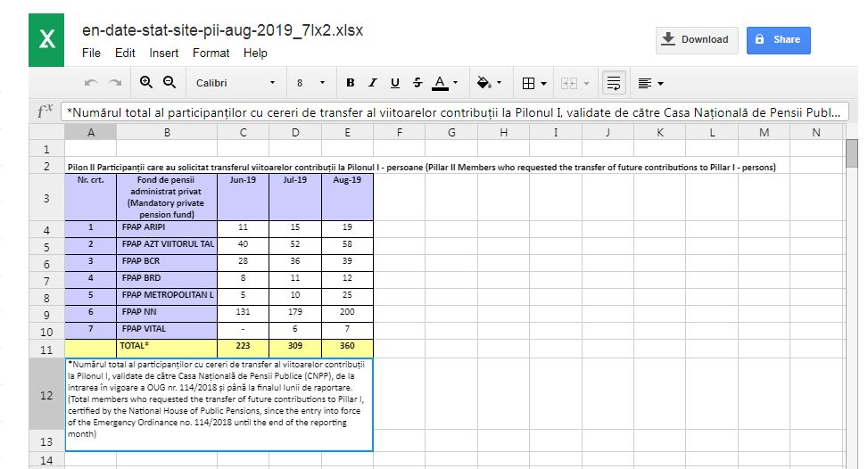868x469 pixels.
Task: Toggle underline formatting
Action: (394, 83)
